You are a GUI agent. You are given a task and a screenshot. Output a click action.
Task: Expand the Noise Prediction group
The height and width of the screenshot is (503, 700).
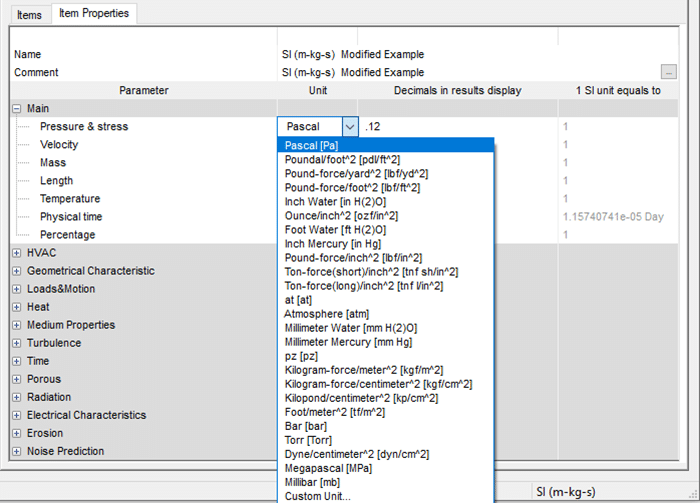[x=17, y=451]
